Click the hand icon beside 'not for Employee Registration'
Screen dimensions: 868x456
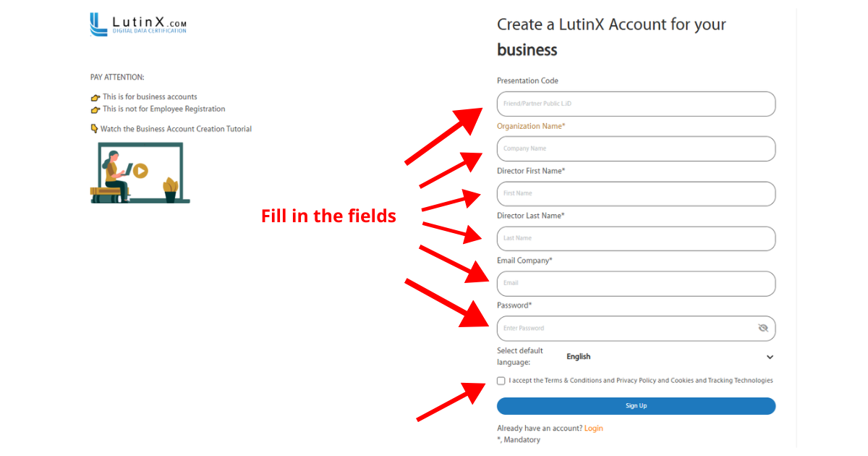[x=95, y=110]
